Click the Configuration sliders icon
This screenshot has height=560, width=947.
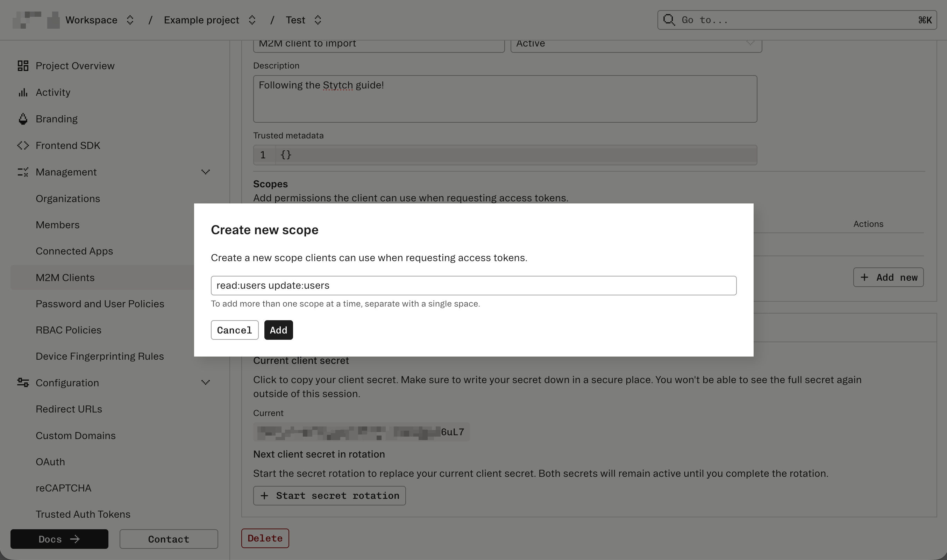(x=23, y=383)
